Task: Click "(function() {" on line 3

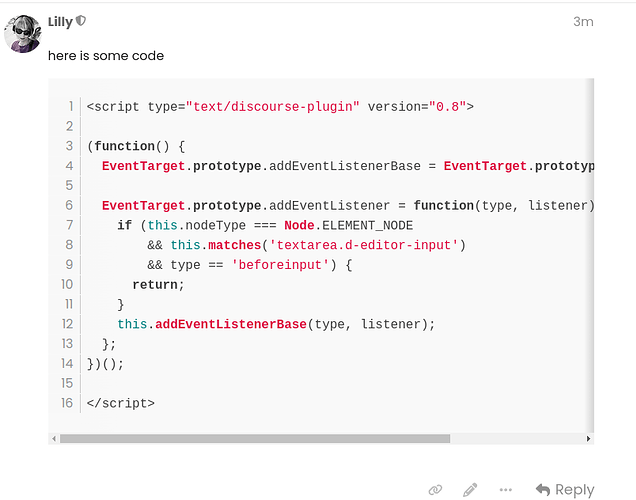Action: [136, 146]
